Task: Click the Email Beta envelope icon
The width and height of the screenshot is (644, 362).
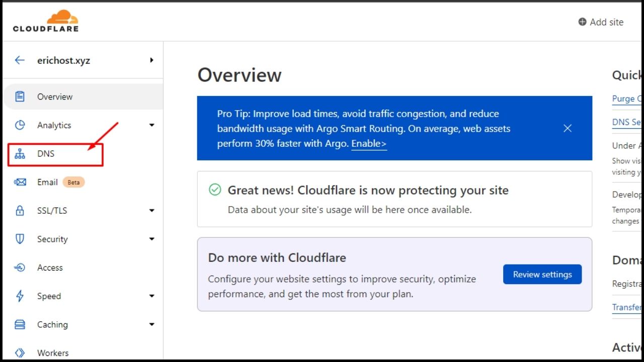Action: 20,182
